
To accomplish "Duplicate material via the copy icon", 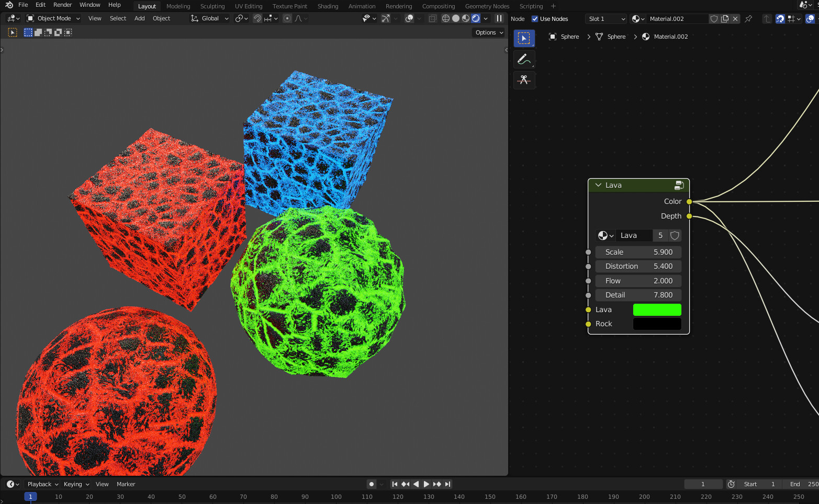I will tap(724, 18).
